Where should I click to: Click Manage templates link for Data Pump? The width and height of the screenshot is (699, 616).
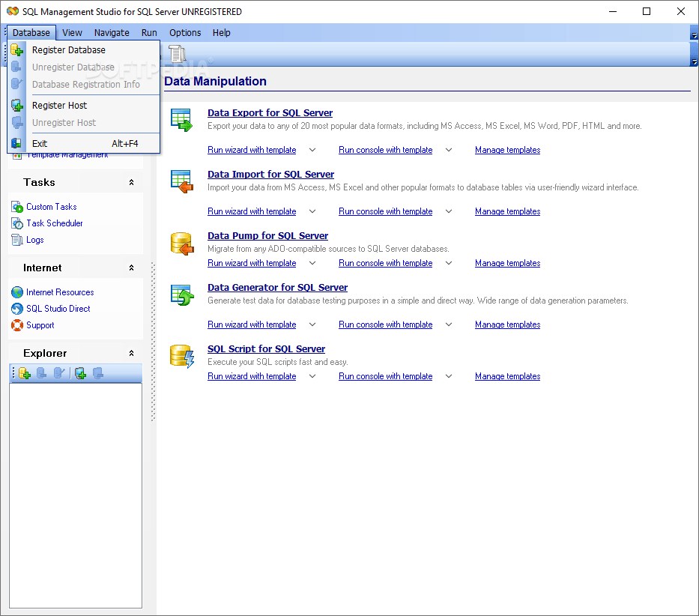[507, 262]
